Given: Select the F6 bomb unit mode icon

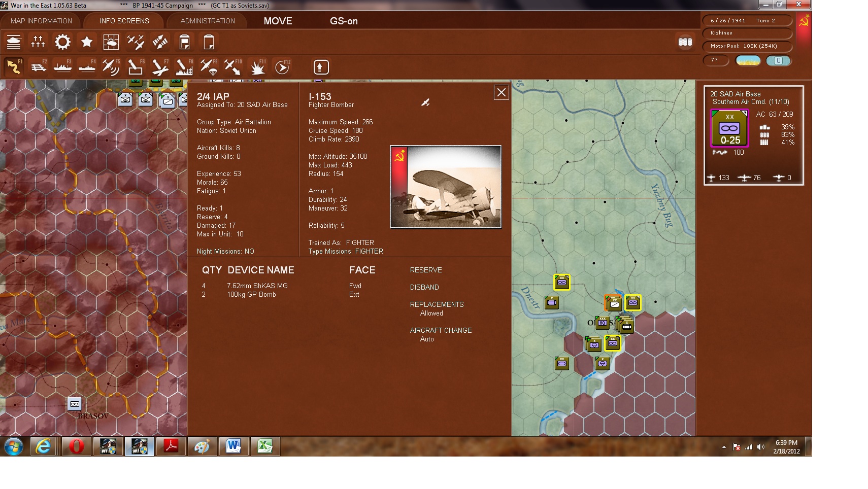Looking at the screenshot, I should coord(136,67).
